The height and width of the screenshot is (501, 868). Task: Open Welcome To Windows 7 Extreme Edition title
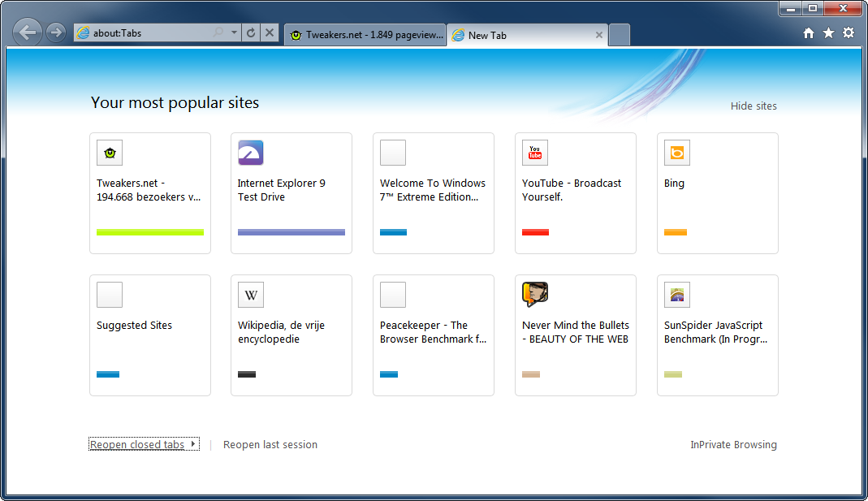[432, 190]
